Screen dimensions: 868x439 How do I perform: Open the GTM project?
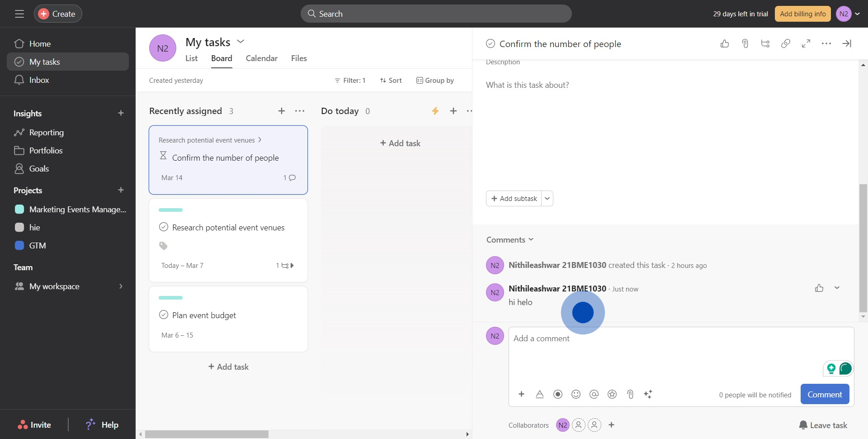tap(68, 246)
